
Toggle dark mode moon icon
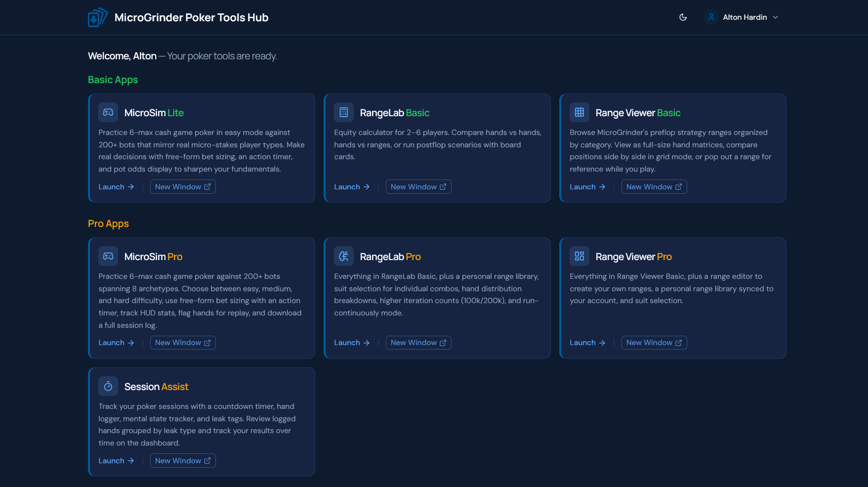coord(683,17)
